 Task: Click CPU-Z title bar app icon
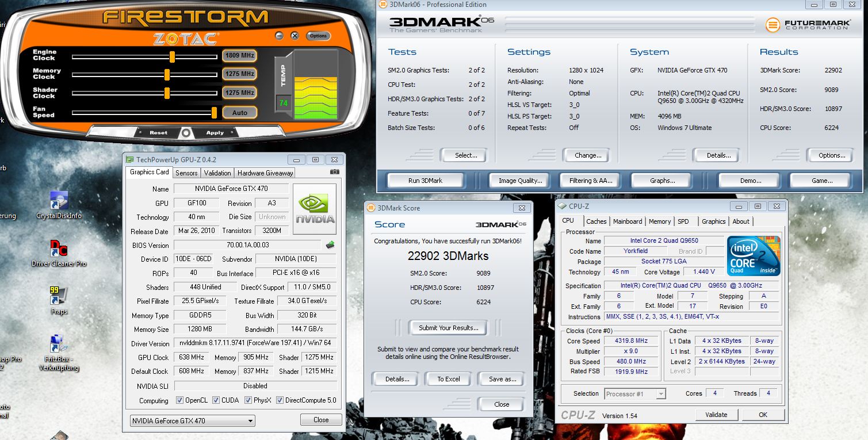point(562,206)
